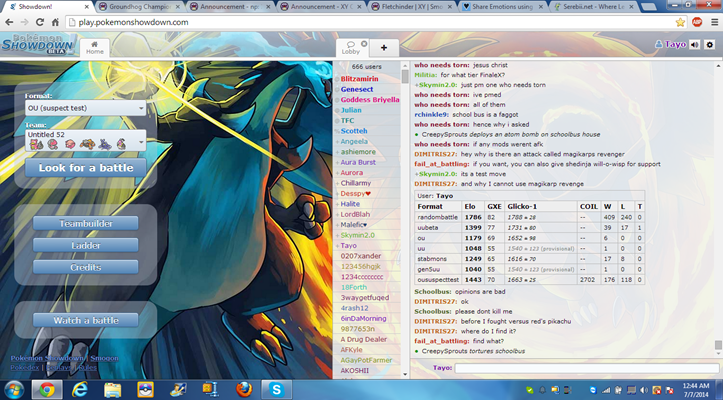Open new browser tab button
This screenshot has height=400, width=723.
coord(649,7)
